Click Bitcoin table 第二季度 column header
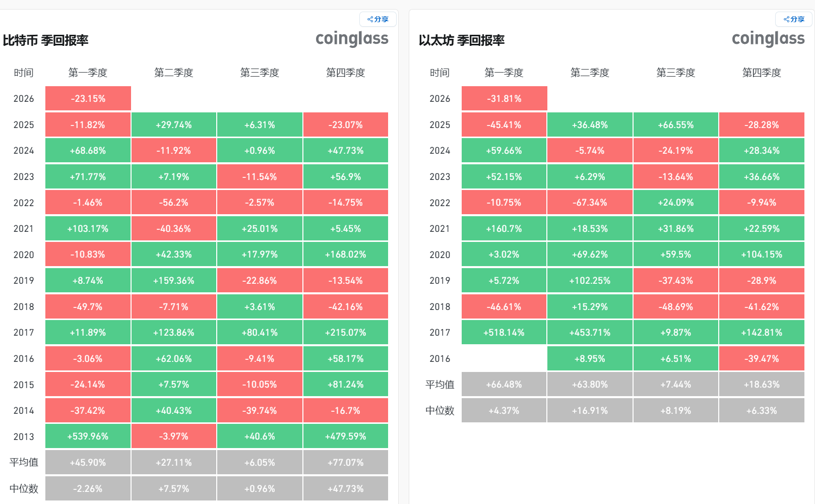 [x=174, y=73]
